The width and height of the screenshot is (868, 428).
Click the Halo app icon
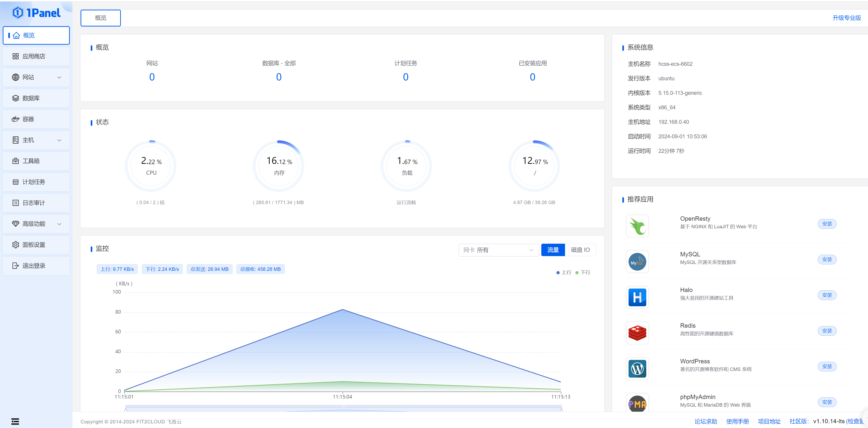[637, 297]
